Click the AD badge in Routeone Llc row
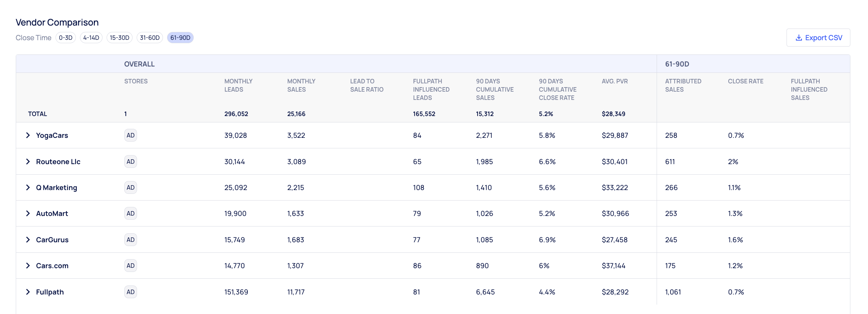This screenshot has width=868, height=314. click(131, 162)
